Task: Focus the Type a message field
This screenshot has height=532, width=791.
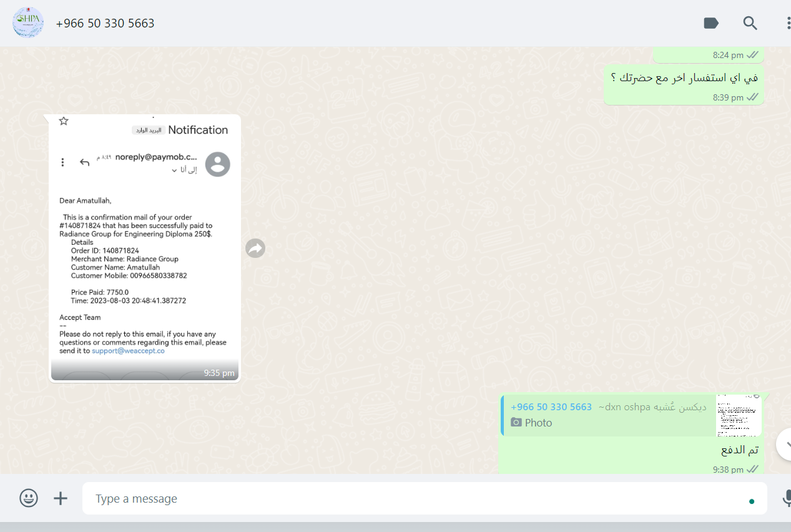Action: pyautogui.click(x=425, y=498)
